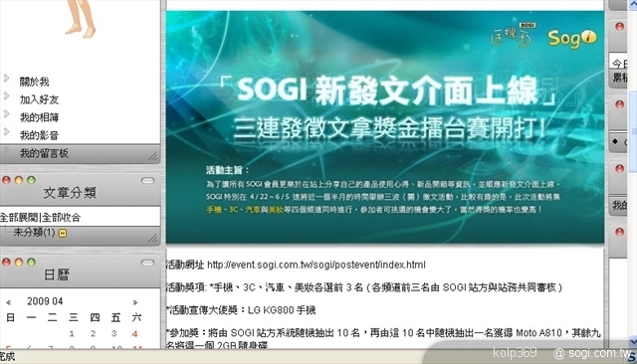Open 關於我 menu item
Viewport: 637px width, 364px height.
coord(35,82)
